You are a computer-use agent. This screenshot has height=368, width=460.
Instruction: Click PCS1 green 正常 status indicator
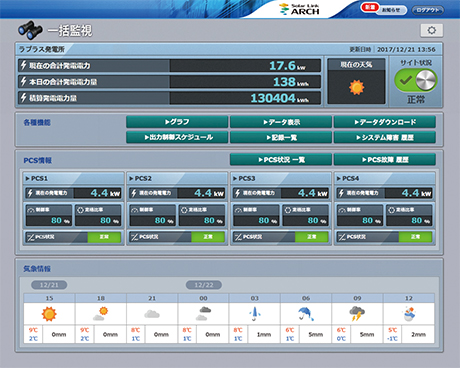pos(104,237)
